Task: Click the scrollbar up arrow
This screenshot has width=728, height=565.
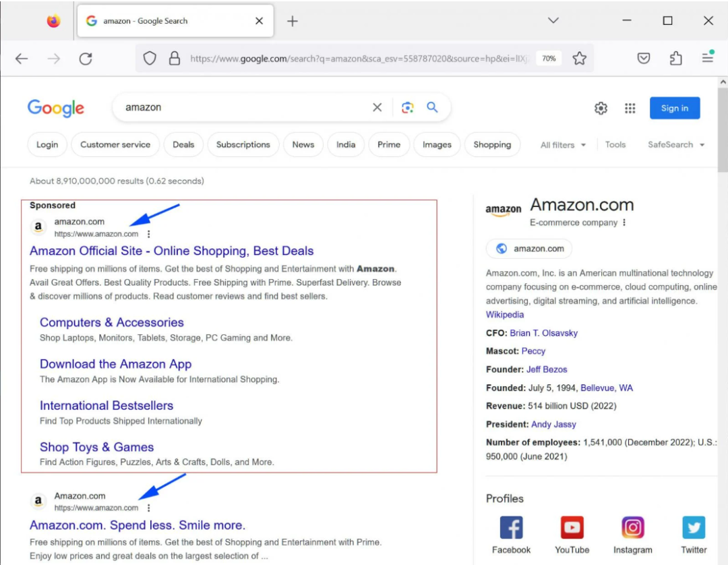Action: [723, 82]
